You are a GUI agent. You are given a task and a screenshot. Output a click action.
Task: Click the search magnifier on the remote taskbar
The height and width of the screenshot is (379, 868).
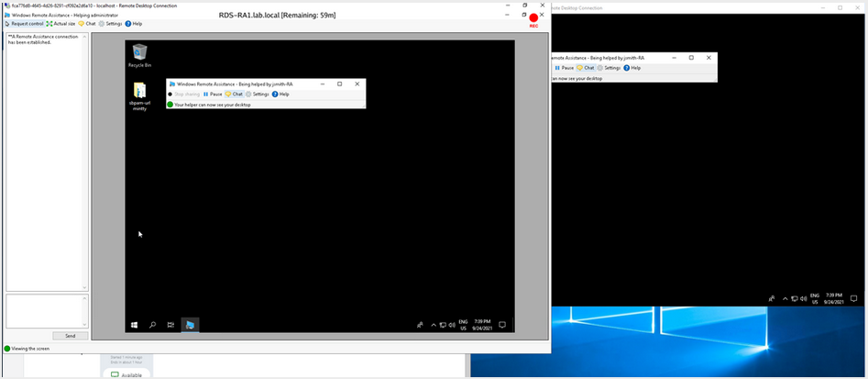152,325
